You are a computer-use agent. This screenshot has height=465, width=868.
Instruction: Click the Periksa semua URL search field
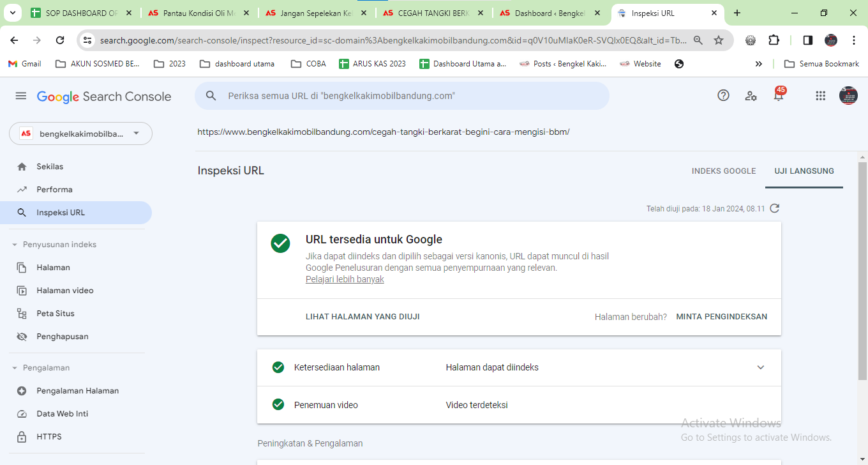tap(402, 96)
